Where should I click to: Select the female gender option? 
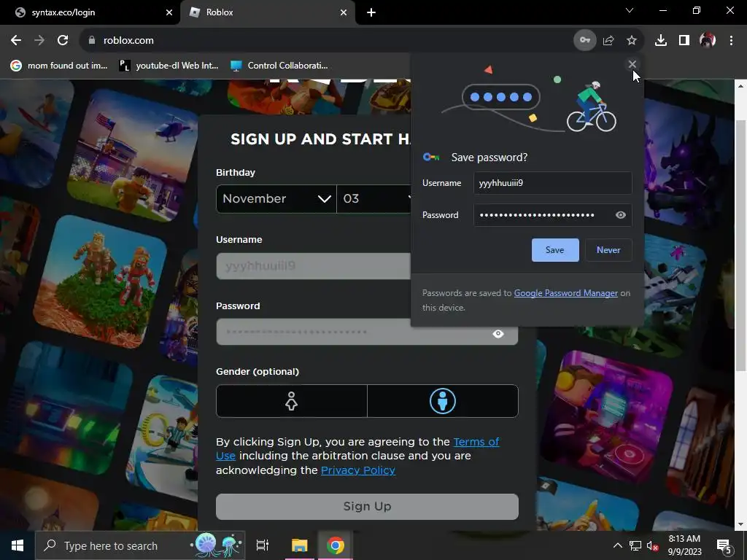point(292,401)
